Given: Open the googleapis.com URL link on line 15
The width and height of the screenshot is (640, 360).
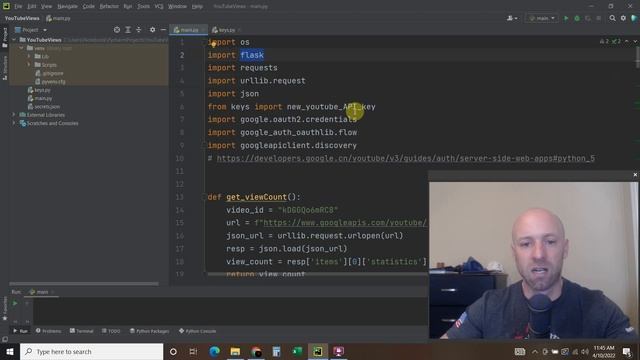Looking at the screenshot, I should click(345, 223).
